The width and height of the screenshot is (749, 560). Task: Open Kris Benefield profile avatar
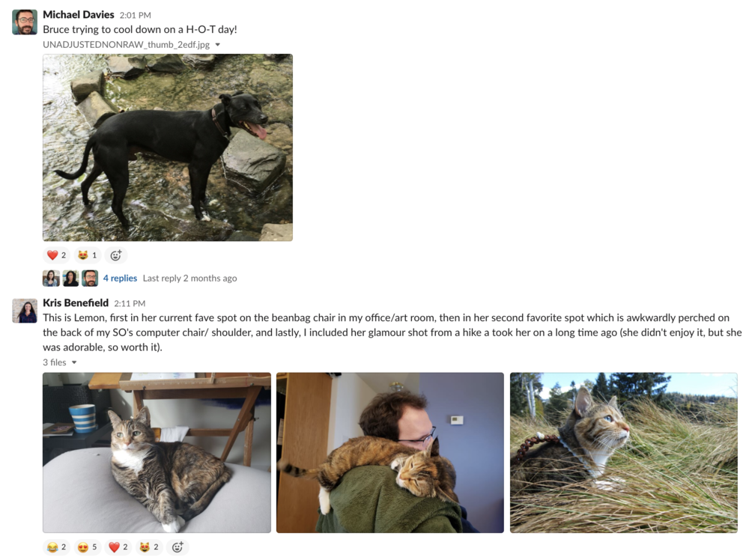click(x=25, y=311)
